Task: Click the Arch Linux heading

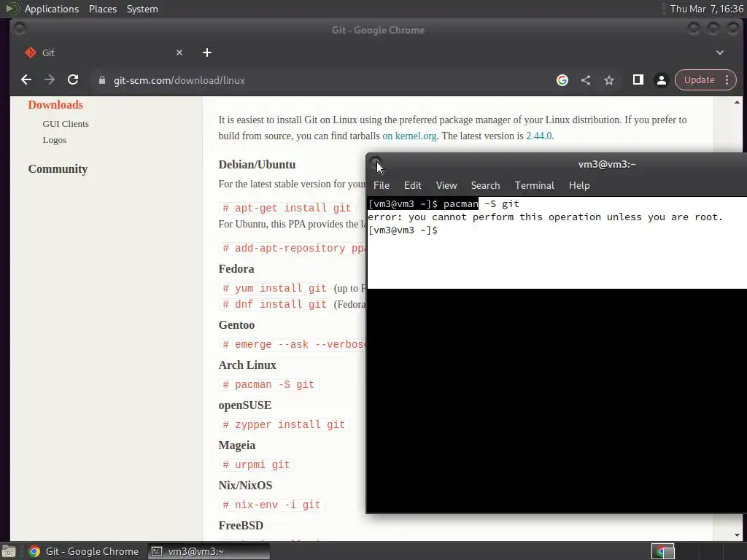Action: [247, 365]
